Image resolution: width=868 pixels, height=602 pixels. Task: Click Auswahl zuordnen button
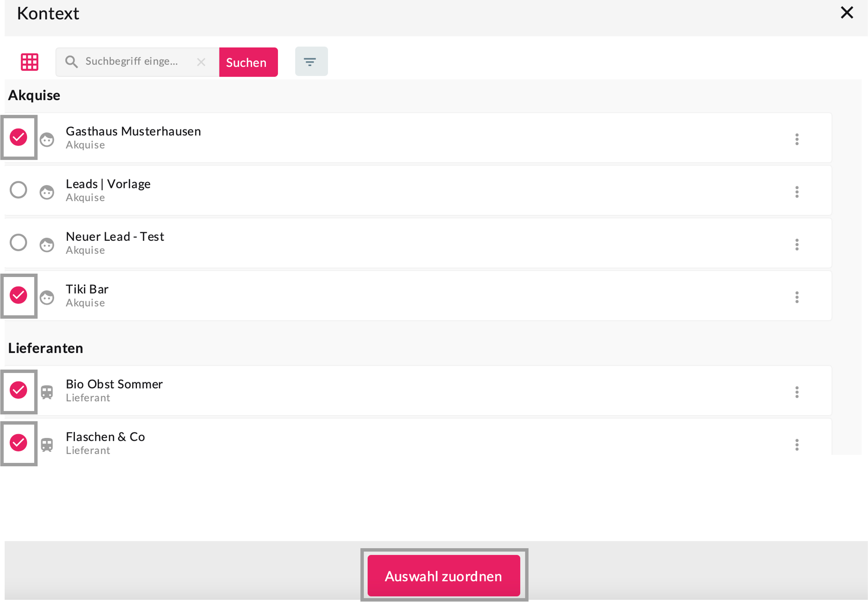443,576
